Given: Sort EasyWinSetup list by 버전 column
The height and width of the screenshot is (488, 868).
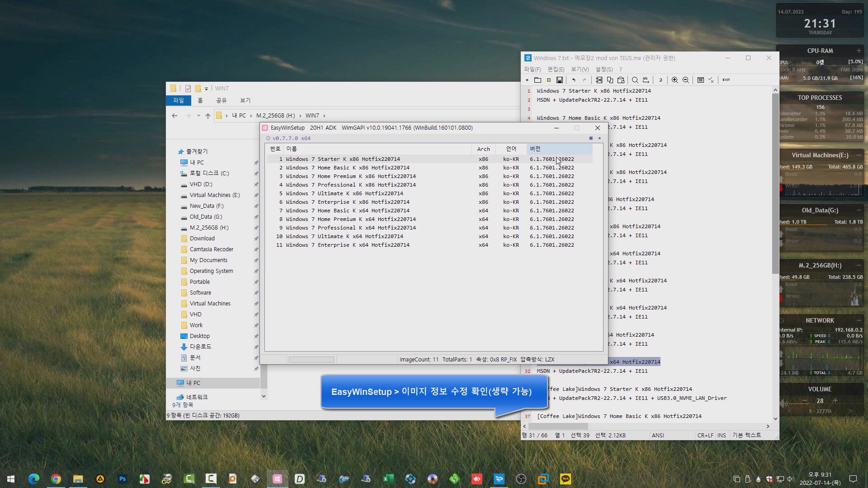Looking at the screenshot, I should point(559,149).
